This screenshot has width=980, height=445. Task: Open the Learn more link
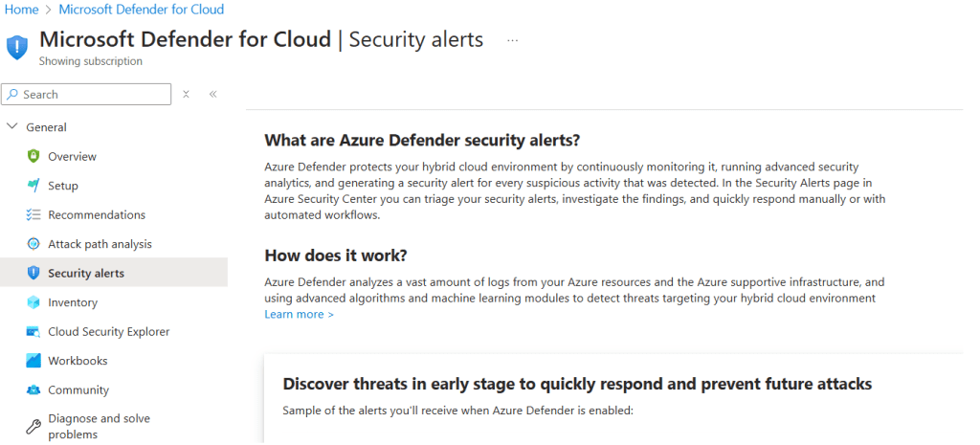(x=299, y=314)
